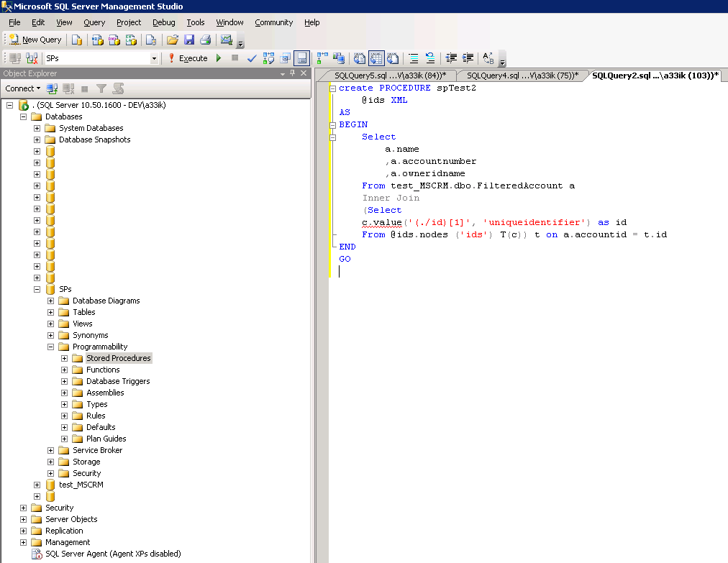Open the Activity Monitor

pyautogui.click(x=226, y=40)
